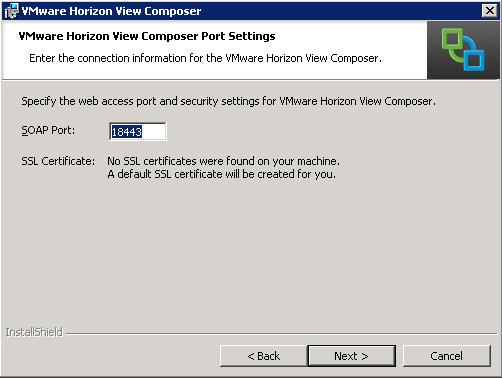Click the 'Port Settings' heading text
Viewport: 502px width, 378px height.
coord(147,36)
